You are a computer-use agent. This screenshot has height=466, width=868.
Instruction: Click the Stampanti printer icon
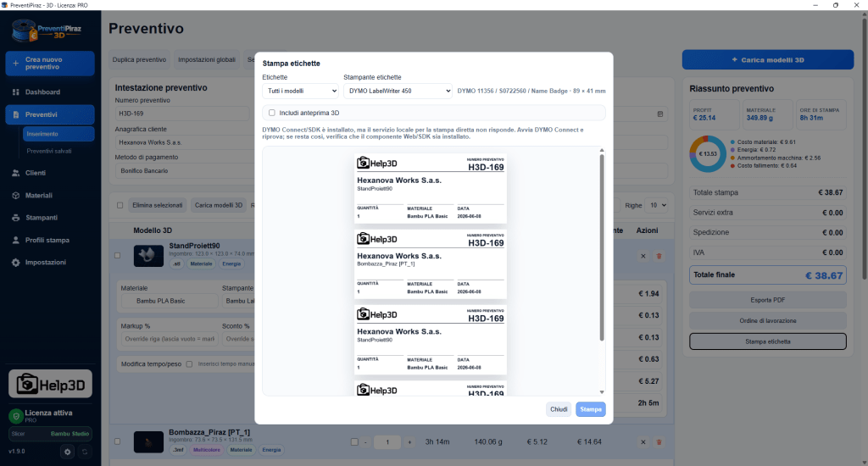[x=15, y=218]
